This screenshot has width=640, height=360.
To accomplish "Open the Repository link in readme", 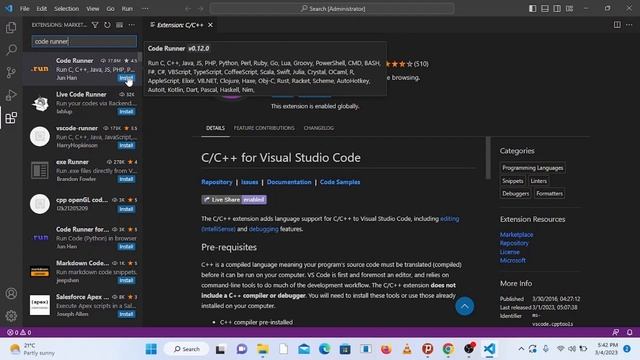I will 217,182.
